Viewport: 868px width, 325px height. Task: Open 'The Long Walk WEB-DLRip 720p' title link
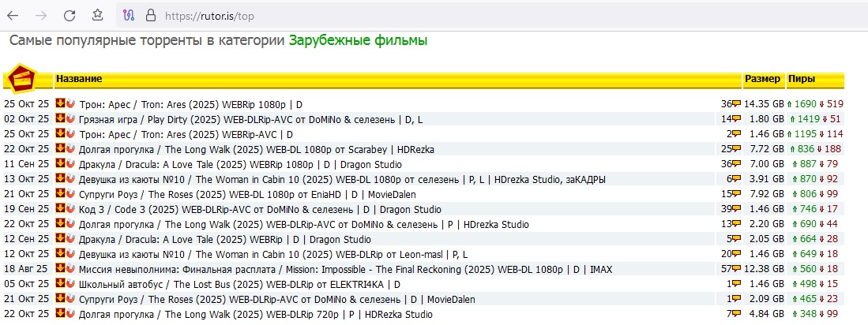pos(256,315)
